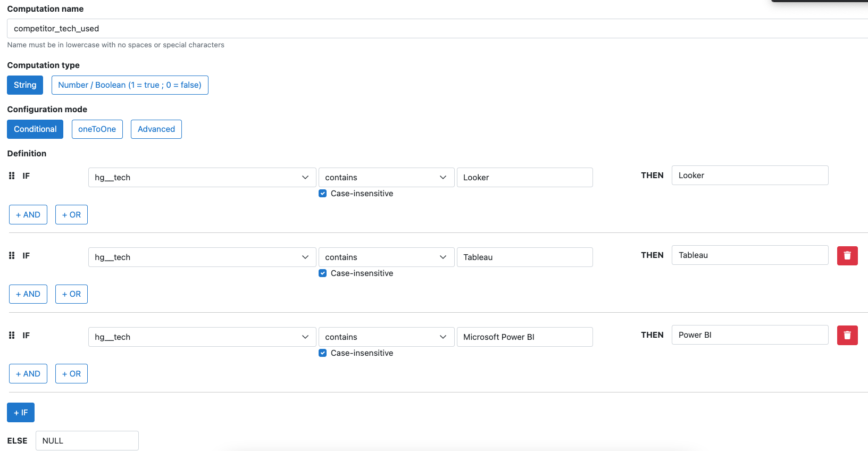
Task: Grab drag handle of the Tableau rule
Action: (12, 255)
